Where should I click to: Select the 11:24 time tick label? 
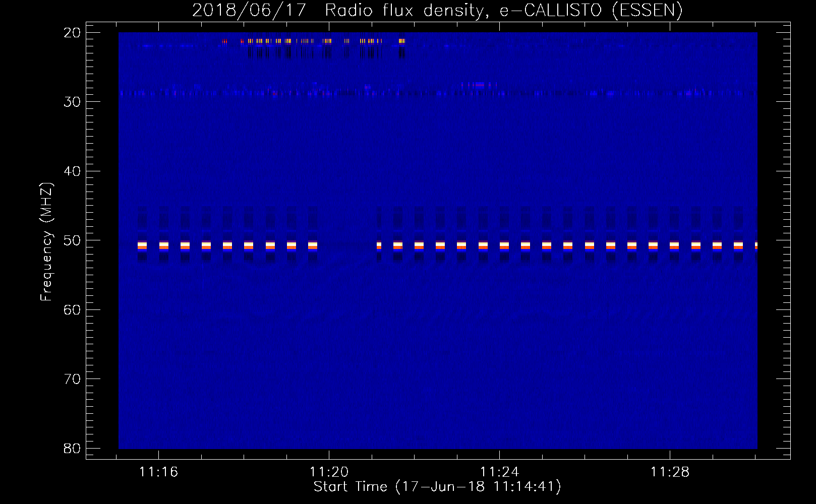[x=499, y=472]
